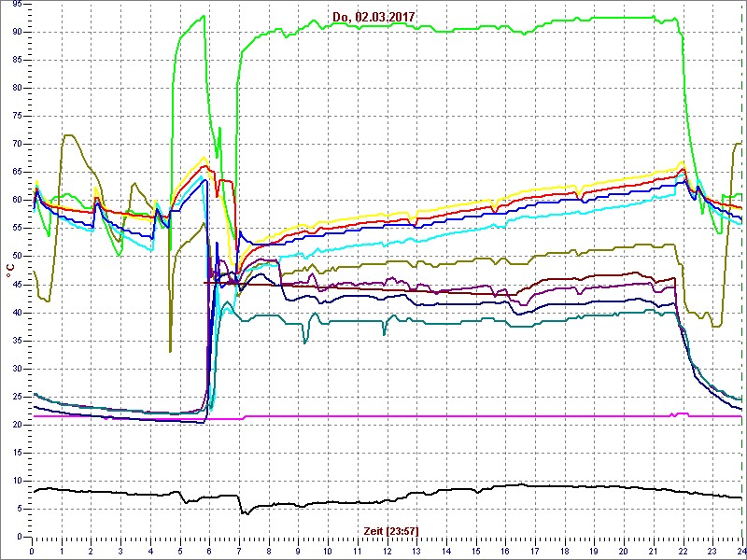Click hour 21 on the time axis
Screen dimensions: 747x560
tap(655, 552)
